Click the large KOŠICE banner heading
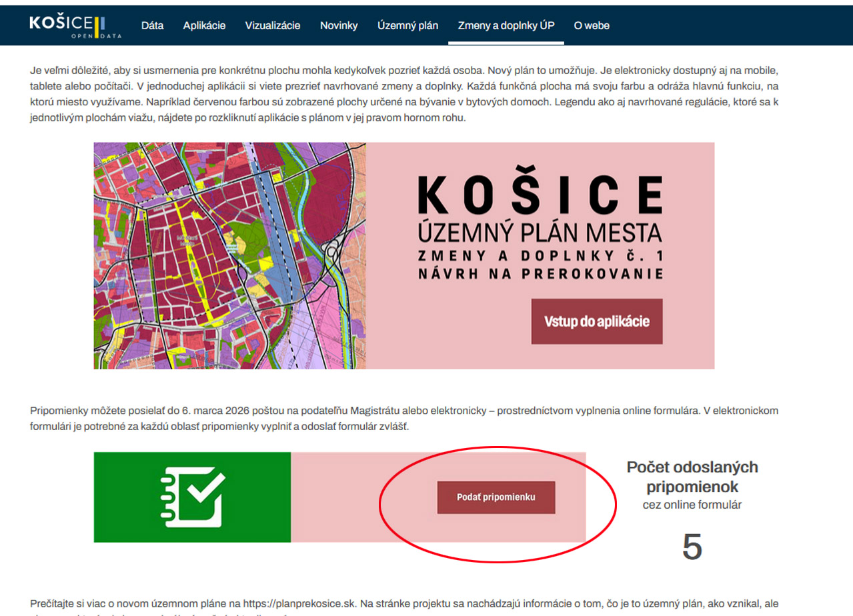The height and width of the screenshot is (616, 853). click(x=540, y=195)
